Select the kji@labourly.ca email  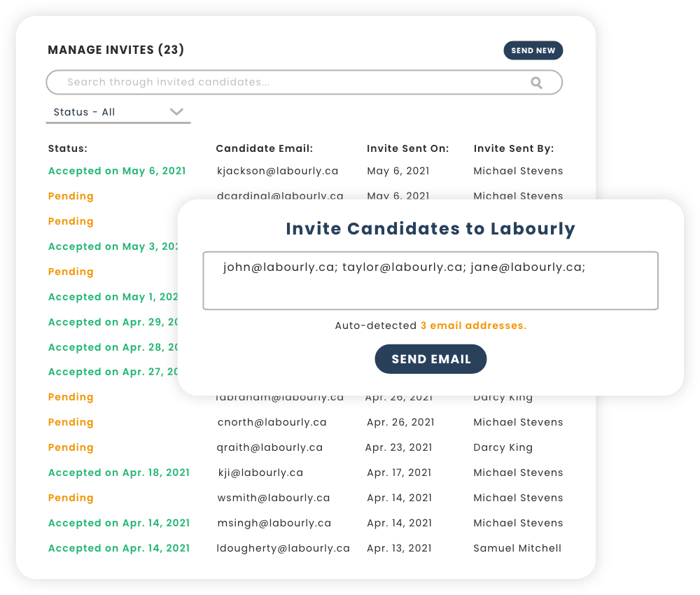[x=260, y=472]
